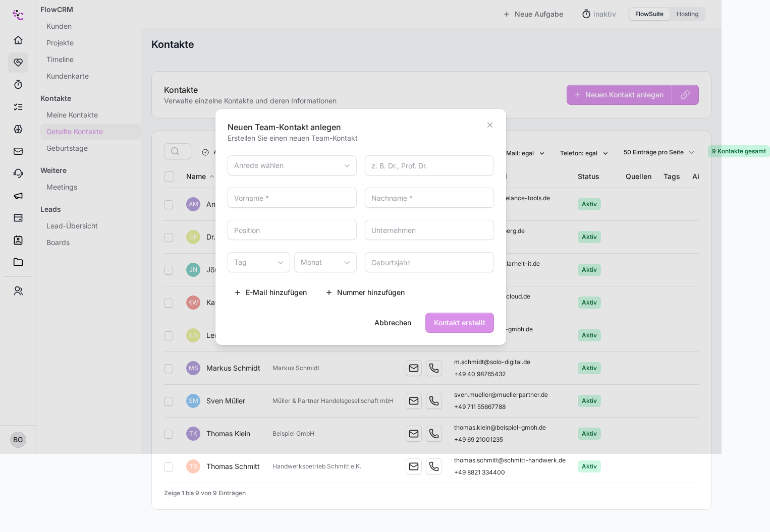Check the select-all checkbox in the table header

(169, 176)
